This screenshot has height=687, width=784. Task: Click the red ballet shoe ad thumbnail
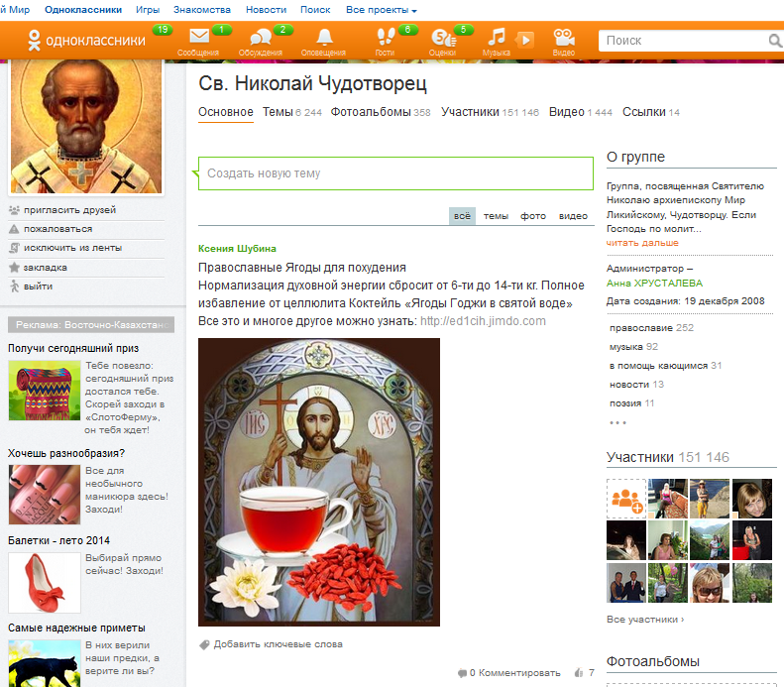coord(45,583)
